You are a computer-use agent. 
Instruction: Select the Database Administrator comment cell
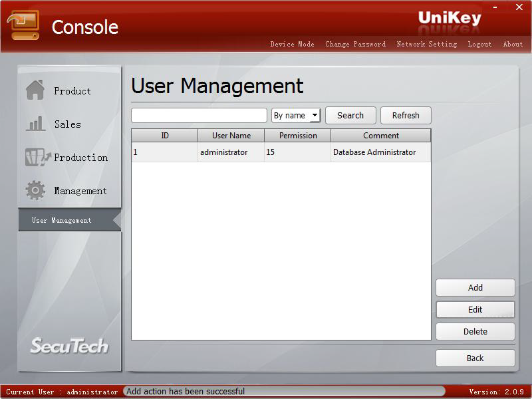(x=380, y=152)
